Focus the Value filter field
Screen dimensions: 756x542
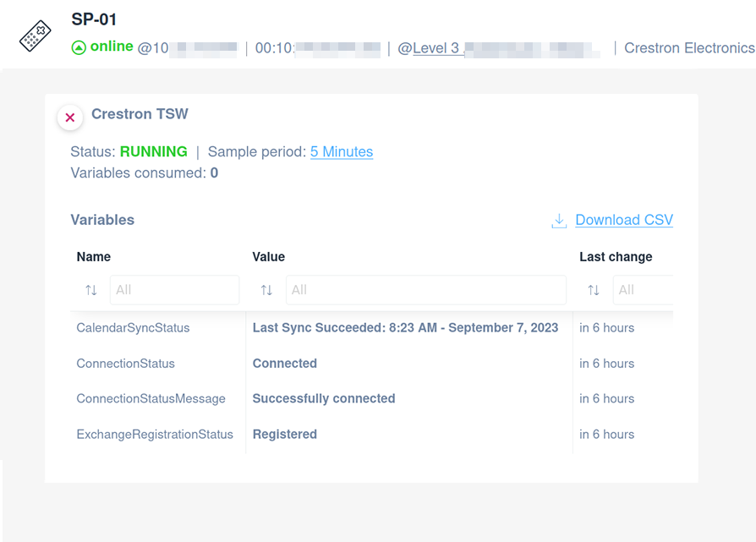(x=425, y=290)
